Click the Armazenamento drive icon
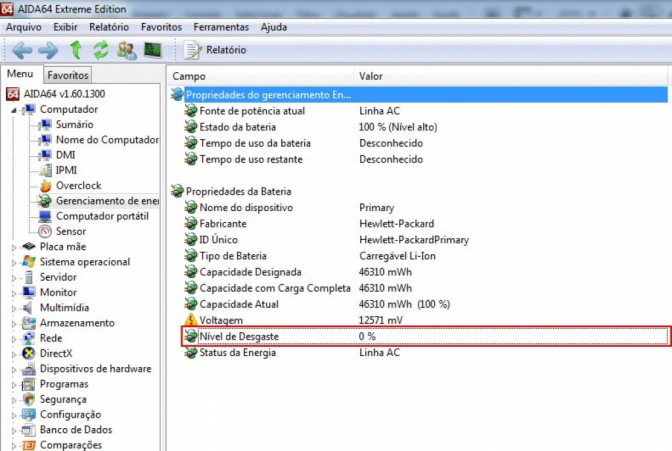672x451 pixels. 29,323
